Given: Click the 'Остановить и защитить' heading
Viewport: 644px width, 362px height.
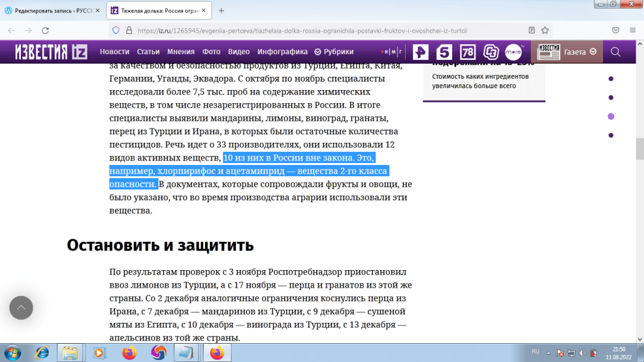Looking at the screenshot, I should 160,245.
